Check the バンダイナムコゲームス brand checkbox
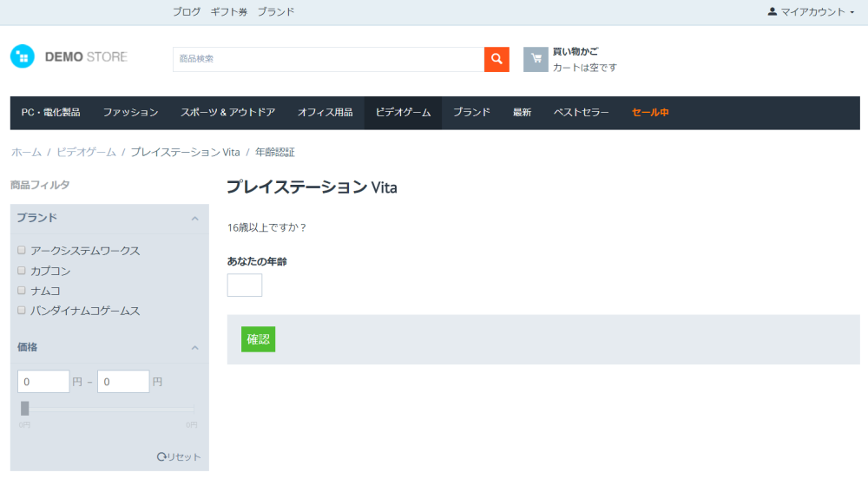The width and height of the screenshot is (868, 479). (x=22, y=311)
